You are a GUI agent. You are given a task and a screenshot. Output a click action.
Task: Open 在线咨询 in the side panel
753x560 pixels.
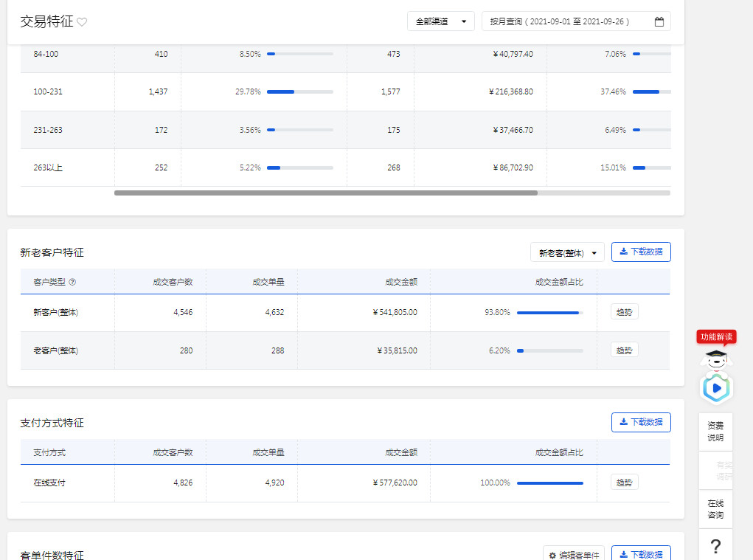tap(715, 509)
